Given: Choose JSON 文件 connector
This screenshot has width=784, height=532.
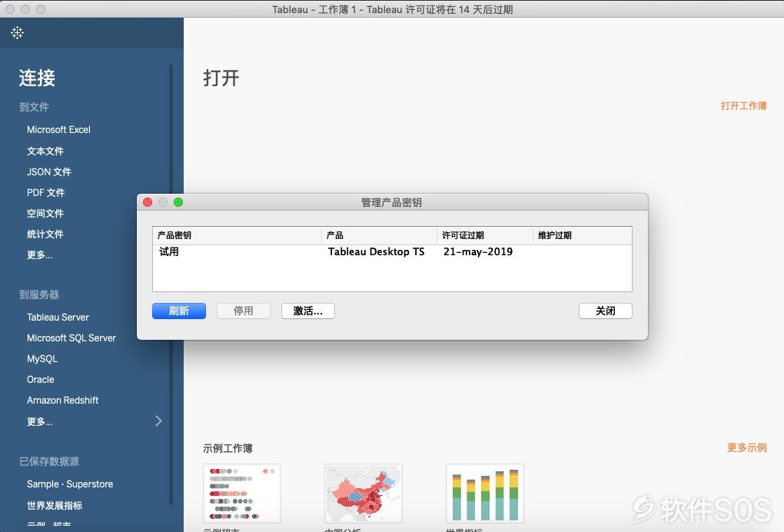Looking at the screenshot, I should click(x=49, y=172).
